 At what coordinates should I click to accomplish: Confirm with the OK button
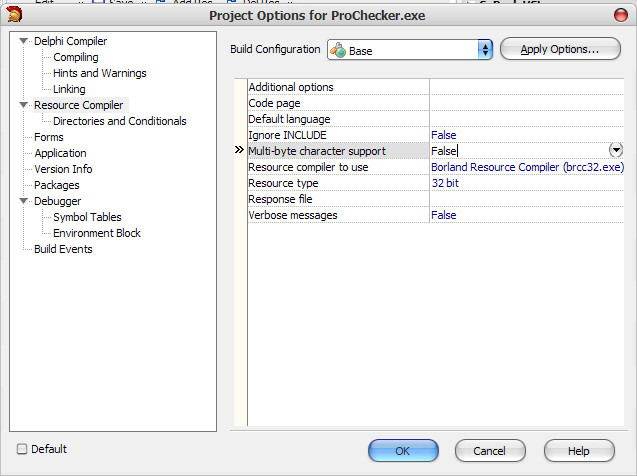tap(403, 451)
